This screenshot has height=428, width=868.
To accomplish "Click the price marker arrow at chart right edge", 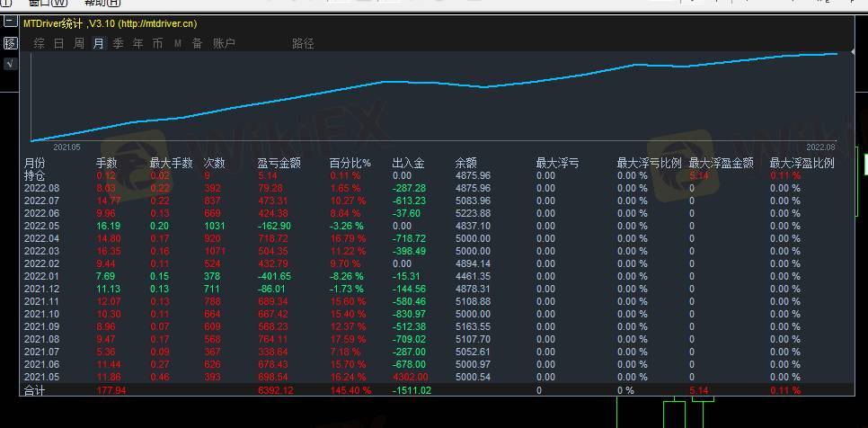I will (x=864, y=164).
